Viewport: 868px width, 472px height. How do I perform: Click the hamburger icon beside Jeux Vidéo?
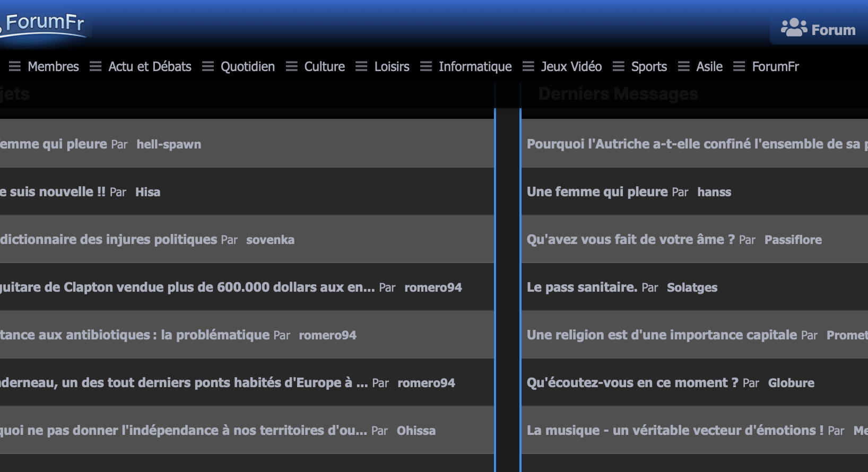528,66
